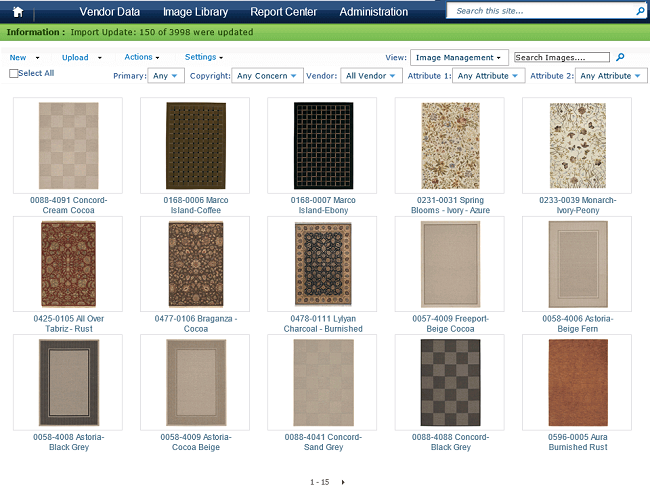Image resolution: width=650 pixels, height=488 pixels.
Task: Click the site search magnifier icon
Action: 640,11
